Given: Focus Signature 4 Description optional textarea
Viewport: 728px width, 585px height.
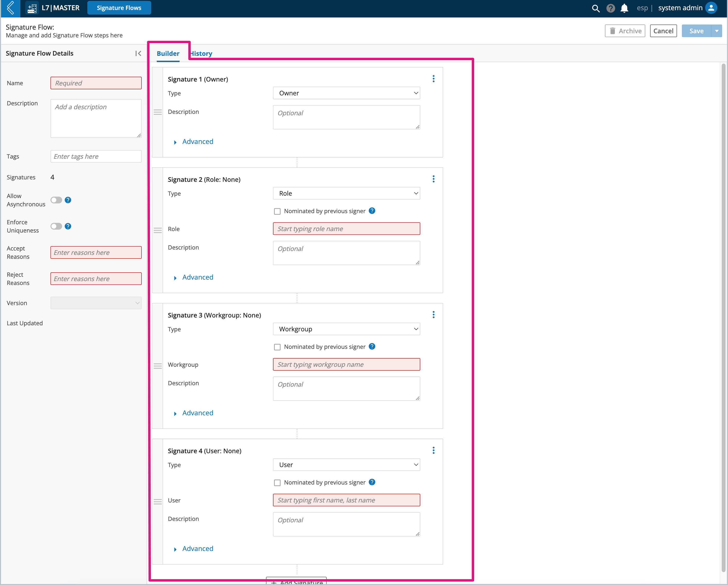Looking at the screenshot, I should tap(347, 525).
